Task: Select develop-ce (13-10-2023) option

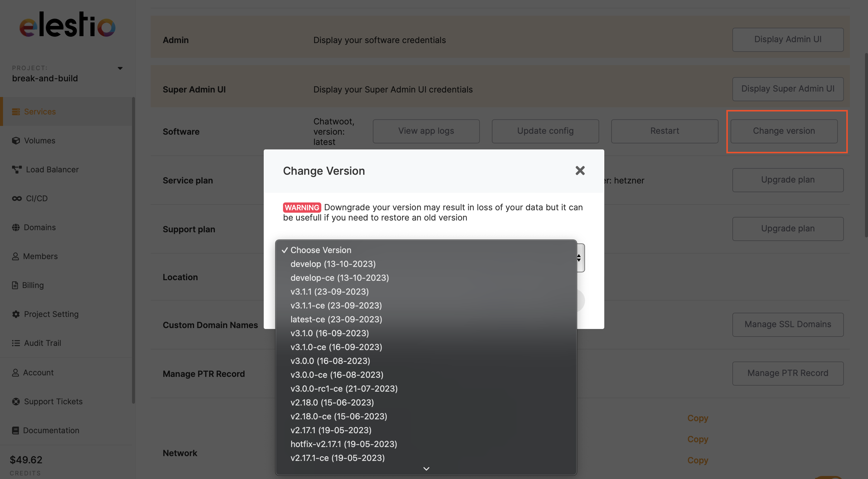Action: (339, 277)
